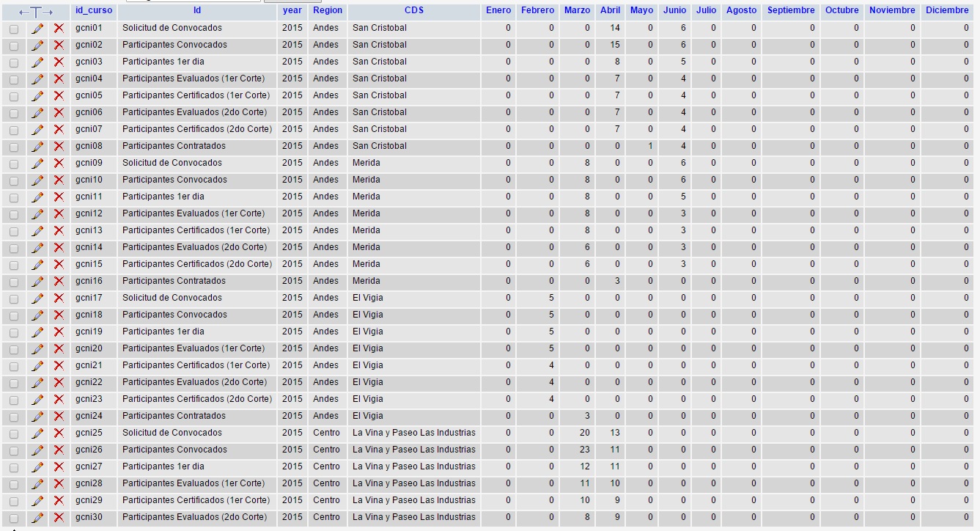Tick the gcni23 row checkbox
The image size is (980, 531).
click(14, 400)
